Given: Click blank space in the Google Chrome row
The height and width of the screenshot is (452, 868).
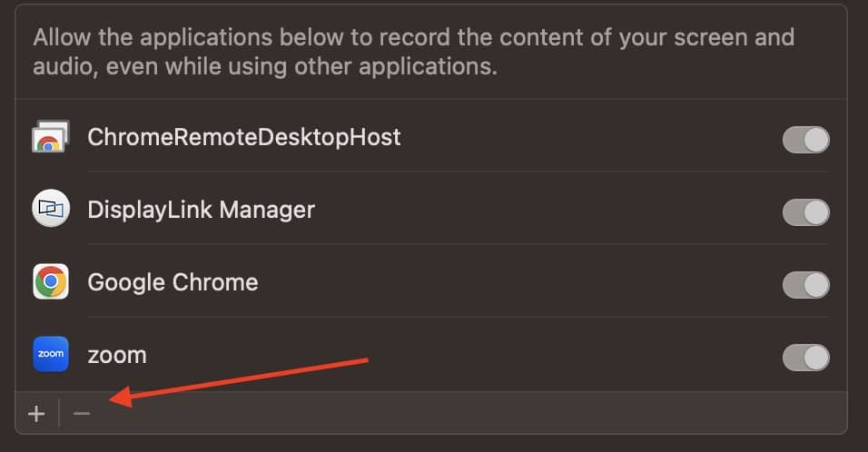Looking at the screenshot, I should point(508,282).
